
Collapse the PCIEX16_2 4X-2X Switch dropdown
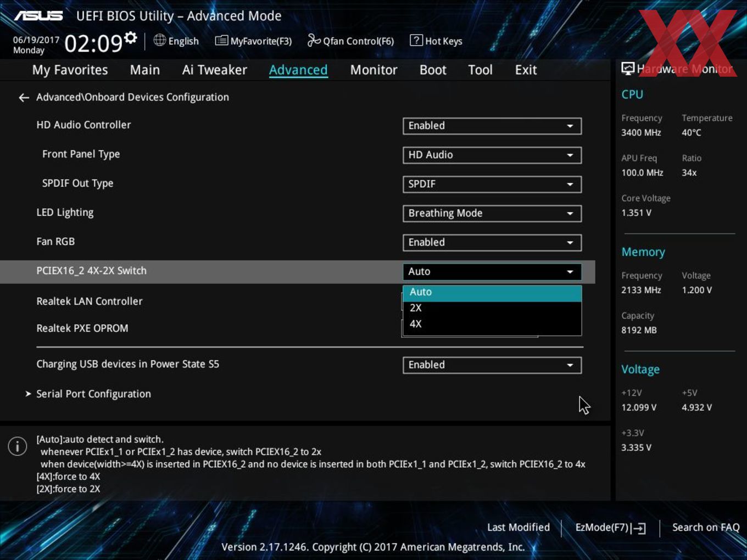492,271
